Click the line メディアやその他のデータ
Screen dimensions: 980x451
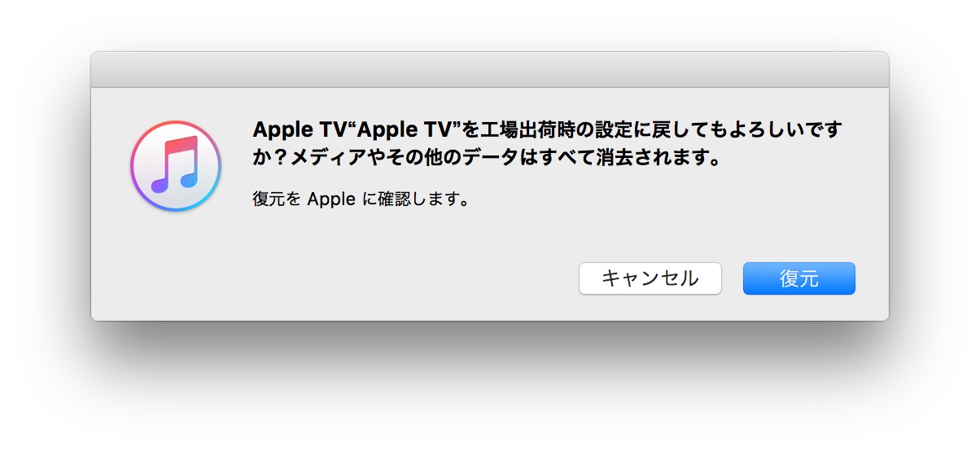click(x=398, y=157)
